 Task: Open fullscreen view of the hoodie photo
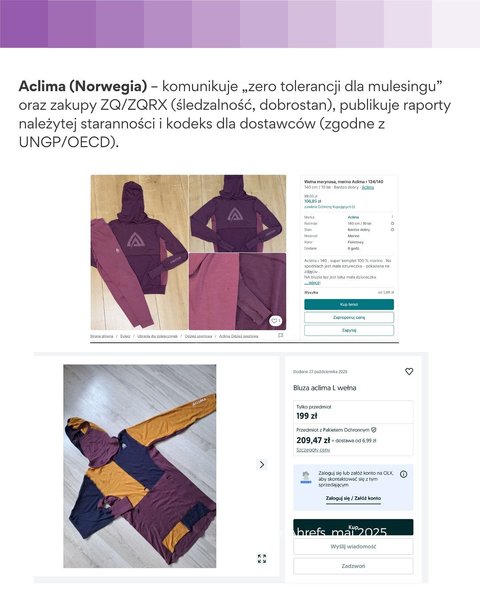pyautogui.click(x=262, y=558)
